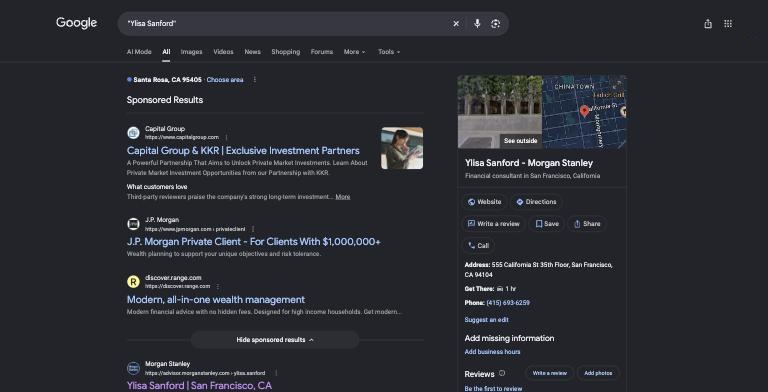
Task: Open Google Lens image search icon
Action: 495,24
